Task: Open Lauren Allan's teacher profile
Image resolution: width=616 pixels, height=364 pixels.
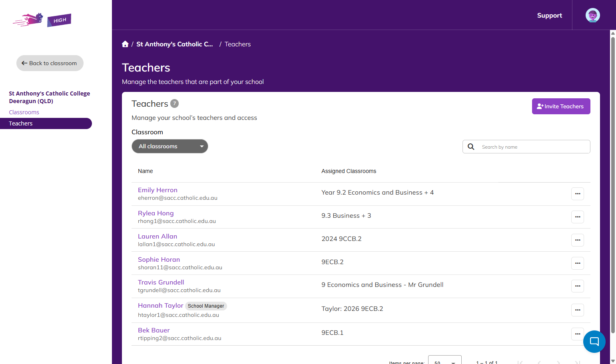Action: (157, 237)
